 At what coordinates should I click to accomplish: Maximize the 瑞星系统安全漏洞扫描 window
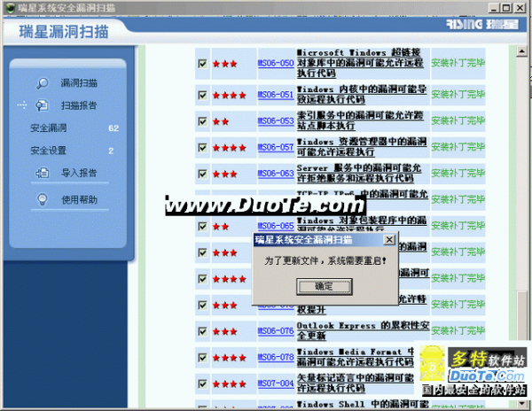(x=506, y=7)
